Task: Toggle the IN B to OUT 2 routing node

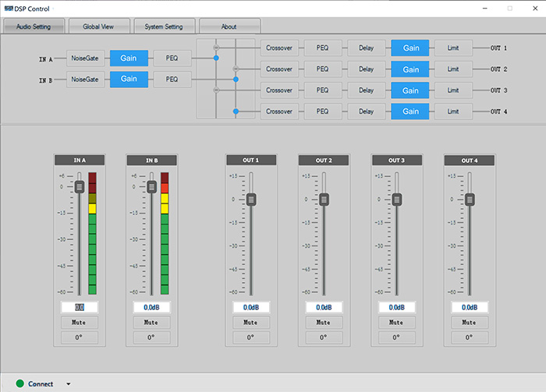Action: (x=236, y=69)
